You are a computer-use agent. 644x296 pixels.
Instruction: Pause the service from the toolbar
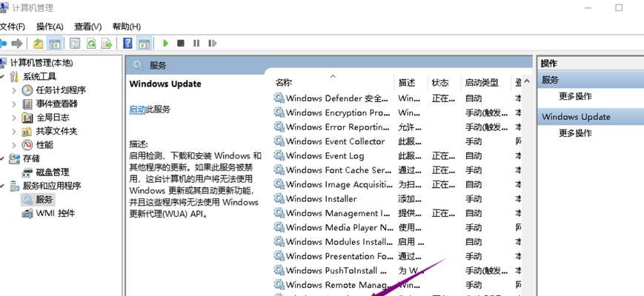click(x=196, y=43)
